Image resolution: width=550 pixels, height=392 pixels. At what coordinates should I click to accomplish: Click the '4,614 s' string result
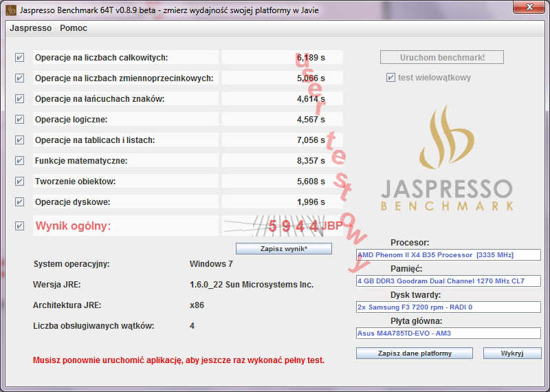coord(311,98)
